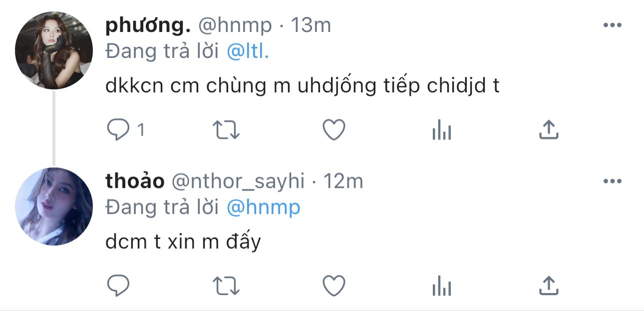
Task: Open the @ltl. mention link
Action: tap(248, 52)
